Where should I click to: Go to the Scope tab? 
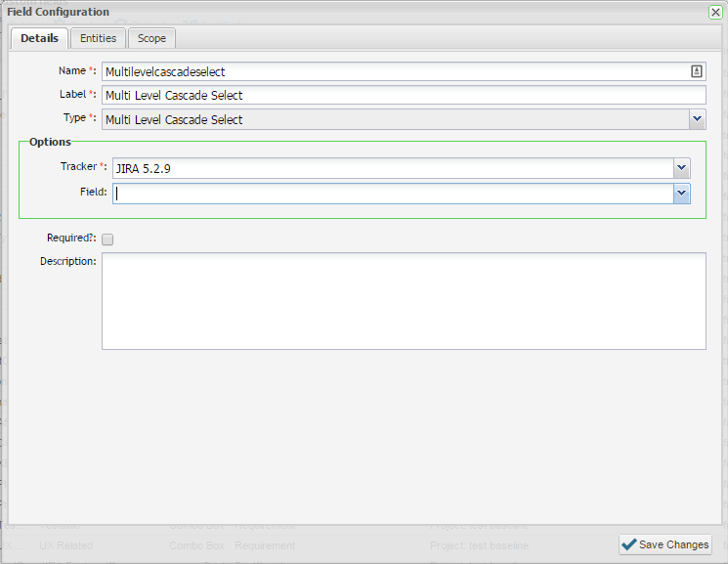point(151,38)
